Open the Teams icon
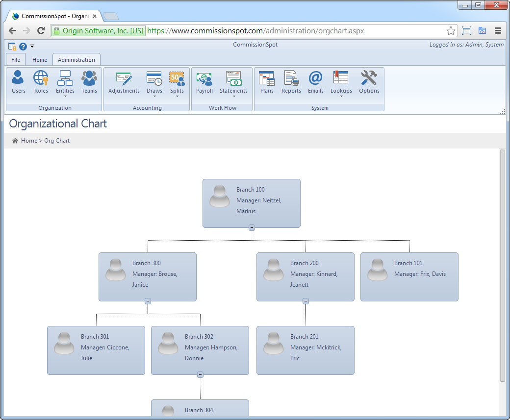Screen dimensions: 510x420 [89, 78]
